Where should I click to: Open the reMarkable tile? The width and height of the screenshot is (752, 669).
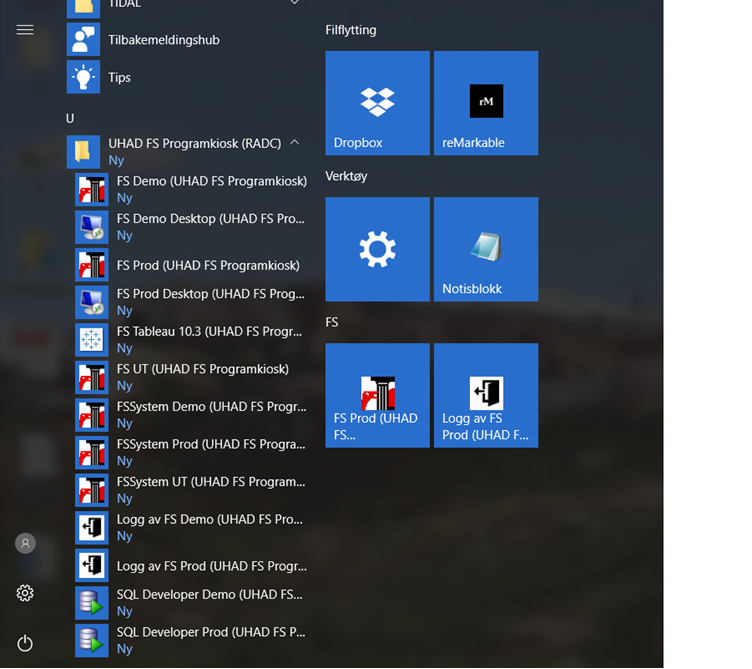pos(486,103)
